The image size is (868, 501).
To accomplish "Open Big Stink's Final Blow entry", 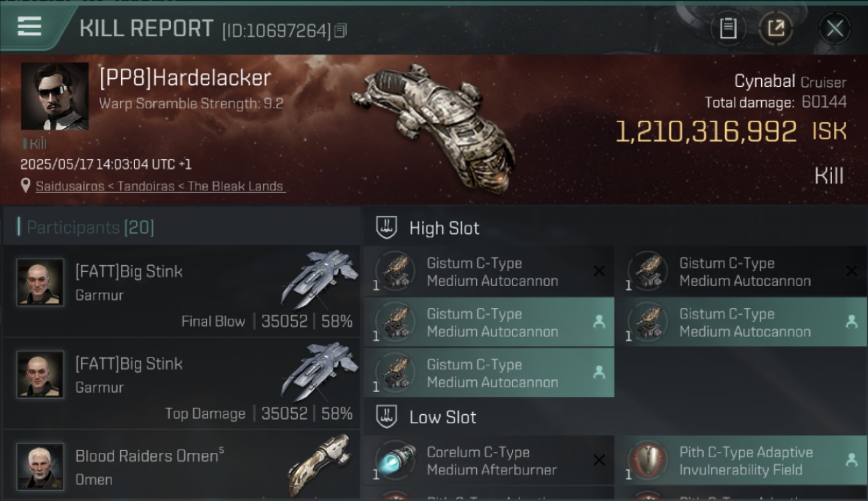I will (x=182, y=291).
